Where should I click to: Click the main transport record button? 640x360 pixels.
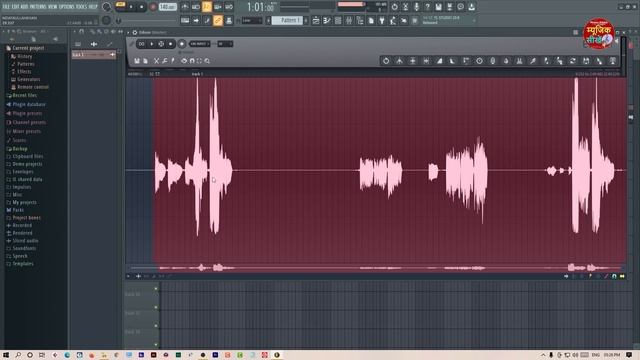pos(153,7)
